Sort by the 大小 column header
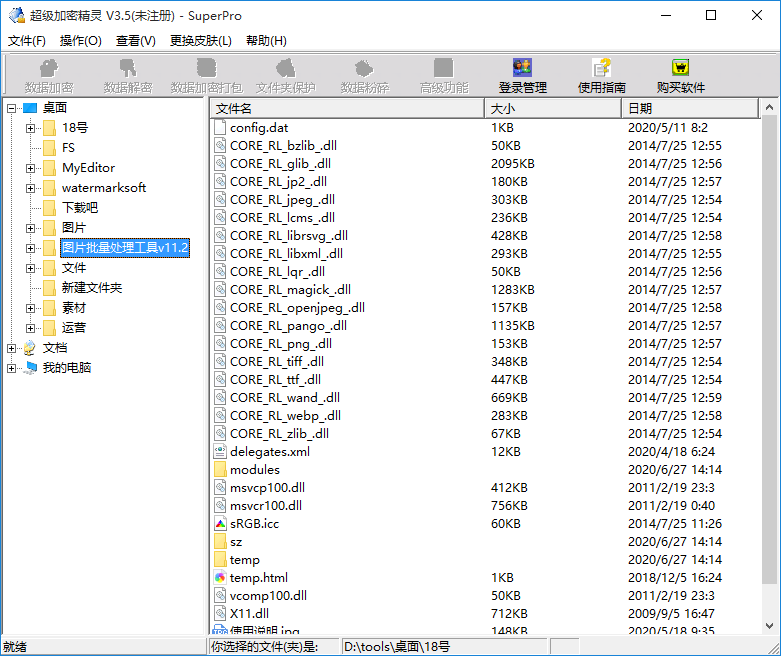The image size is (781, 656). (x=553, y=108)
